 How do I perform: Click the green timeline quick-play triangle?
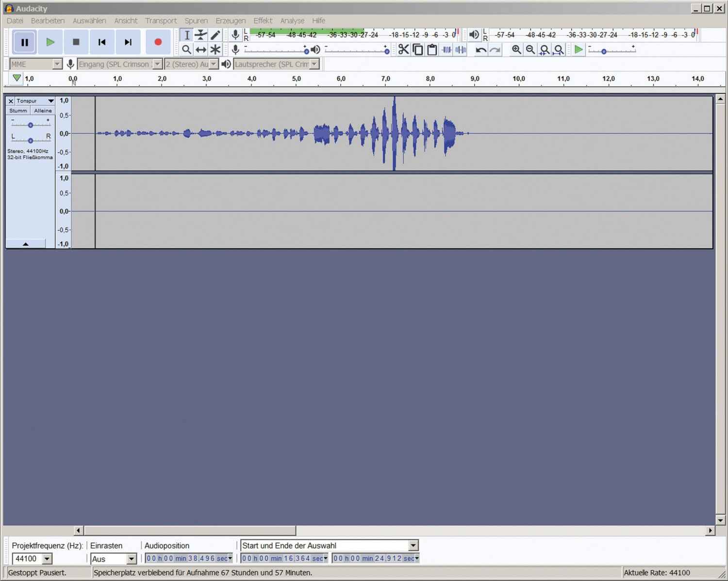coord(17,78)
